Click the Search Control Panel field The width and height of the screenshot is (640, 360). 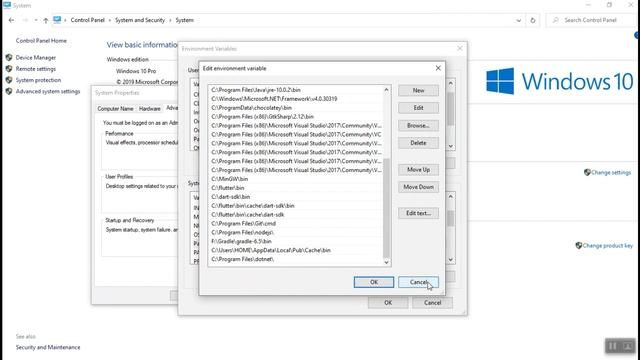pos(591,20)
